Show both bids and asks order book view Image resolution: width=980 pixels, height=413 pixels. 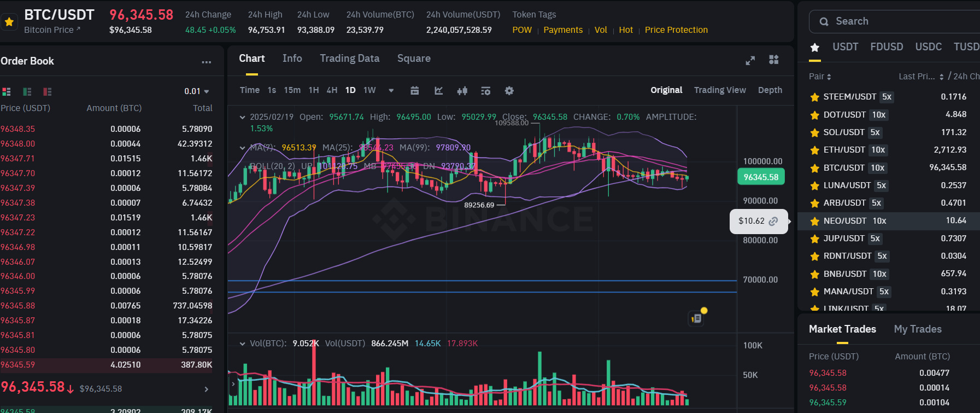click(x=7, y=91)
